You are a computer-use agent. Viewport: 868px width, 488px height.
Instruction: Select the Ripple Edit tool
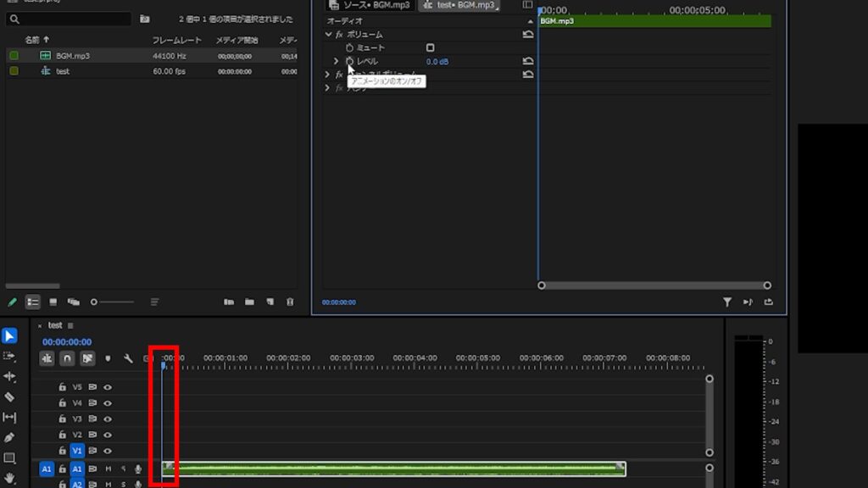pos(9,376)
